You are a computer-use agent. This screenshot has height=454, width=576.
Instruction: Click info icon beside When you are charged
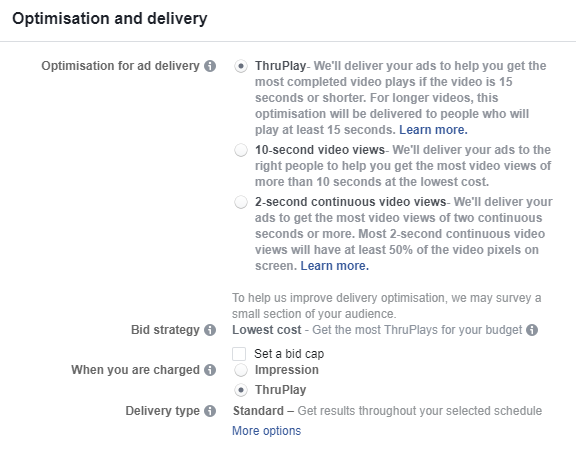210,370
